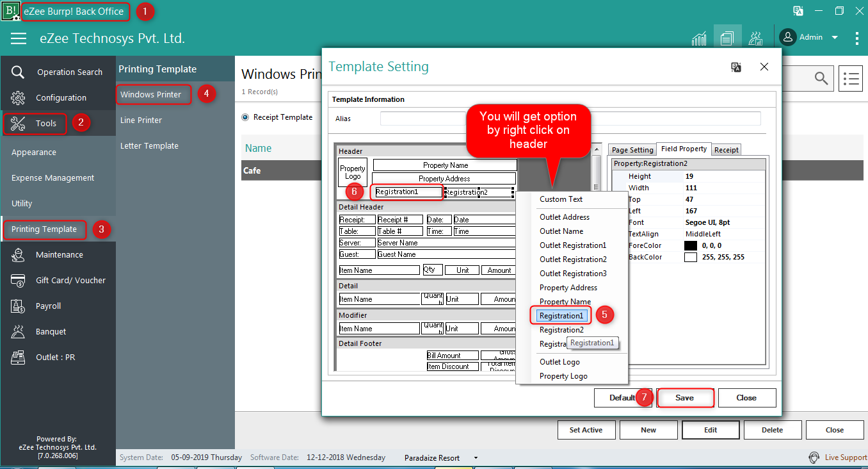
Task: Open Printing Template in Tools menu
Action: pyautogui.click(x=44, y=229)
